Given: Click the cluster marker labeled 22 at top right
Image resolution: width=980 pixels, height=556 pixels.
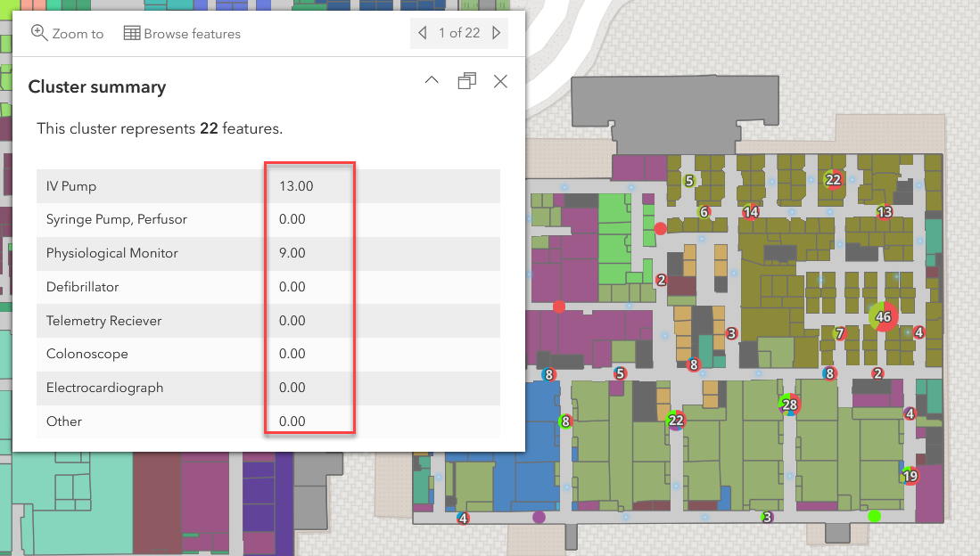Looking at the screenshot, I should pos(834,179).
